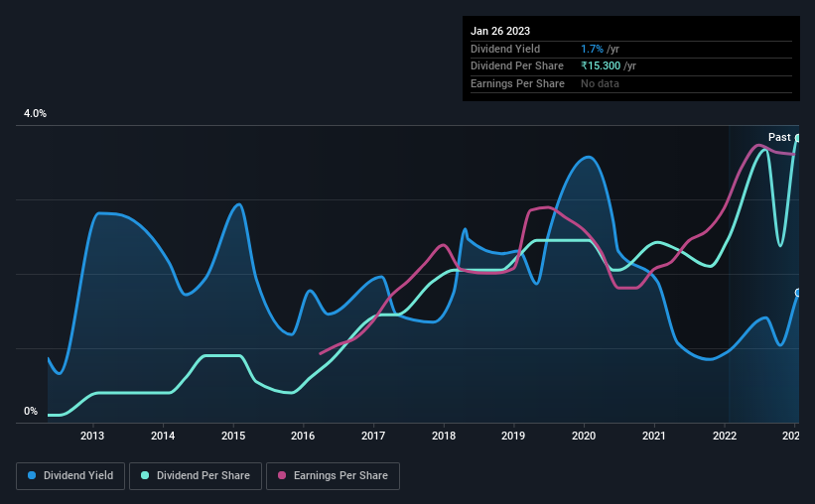
Task: Click the 2017 x-axis label
Action: pyautogui.click(x=373, y=436)
